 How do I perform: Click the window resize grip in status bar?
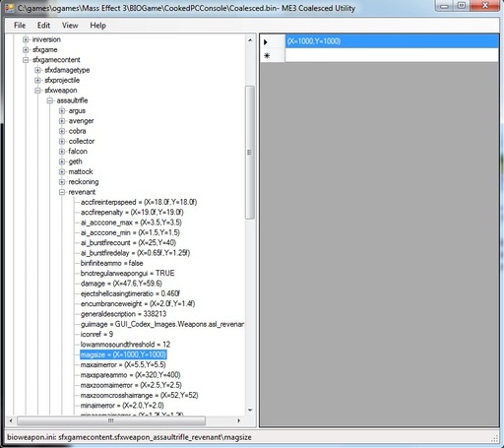click(495, 439)
